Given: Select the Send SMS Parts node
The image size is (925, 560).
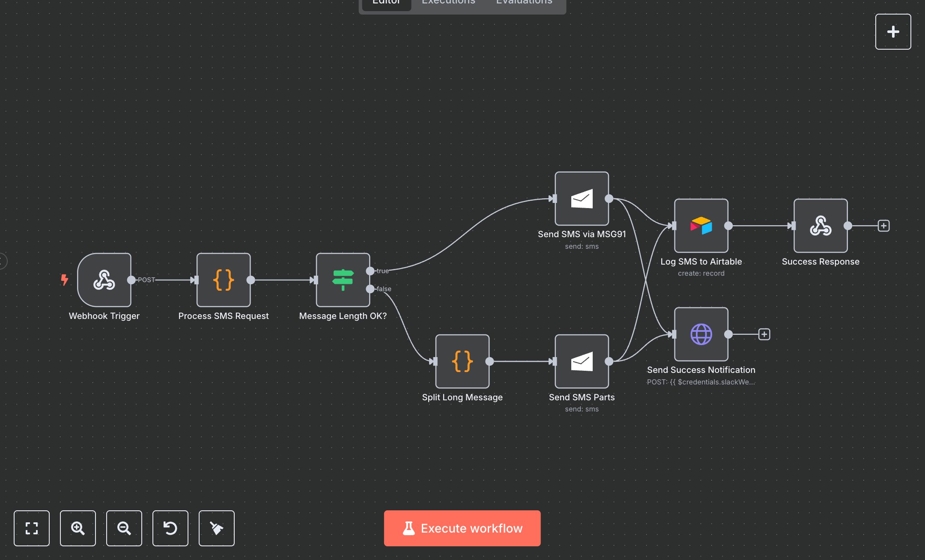Looking at the screenshot, I should [582, 361].
